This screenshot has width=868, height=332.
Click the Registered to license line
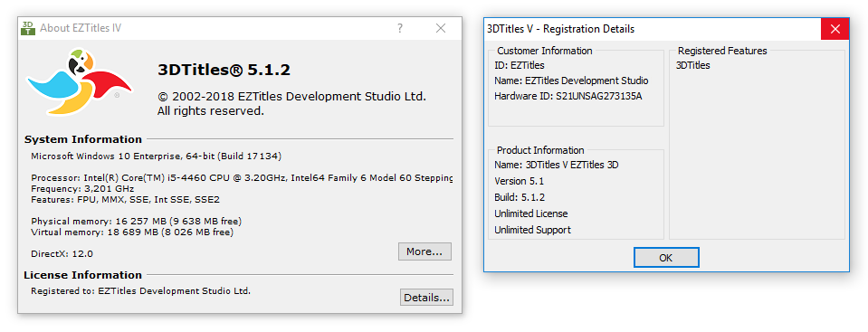click(x=140, y=290)
